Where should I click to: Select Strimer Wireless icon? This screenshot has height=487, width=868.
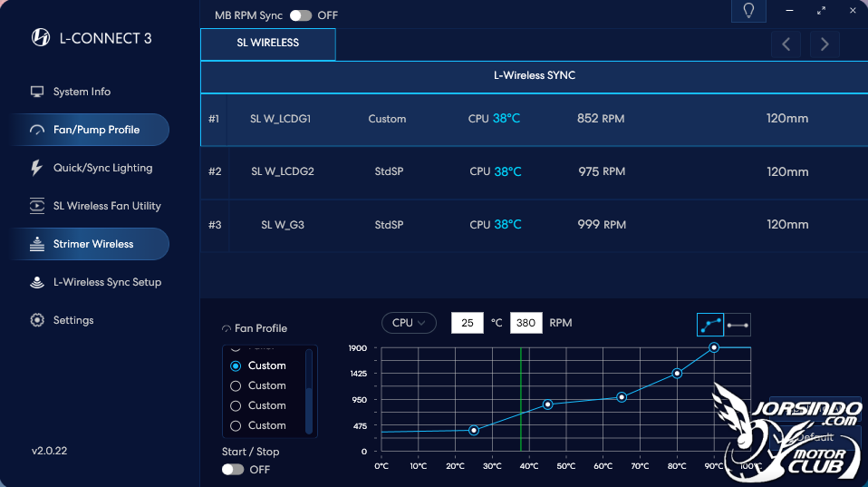(37, 244)
